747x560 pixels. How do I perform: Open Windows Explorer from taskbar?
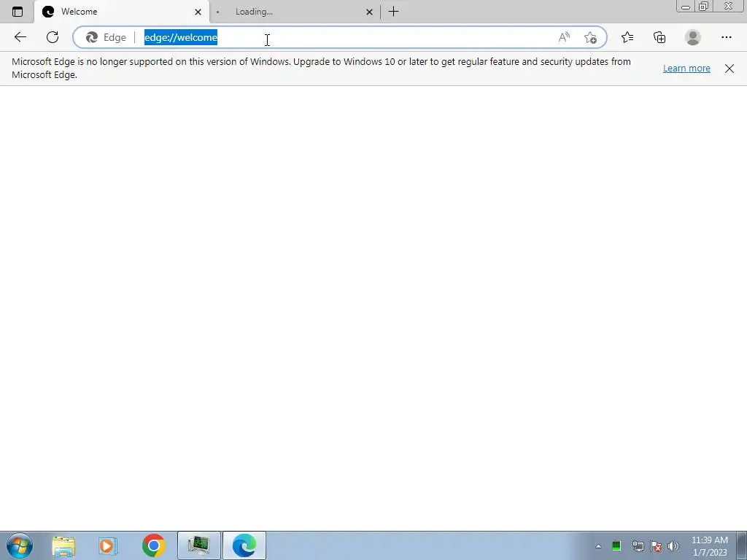(63, 545)
